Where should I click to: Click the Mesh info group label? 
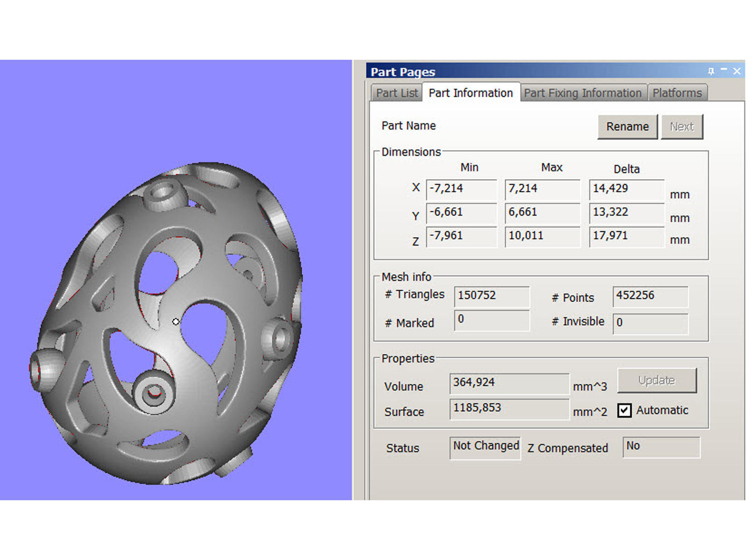tap(406, 277)
